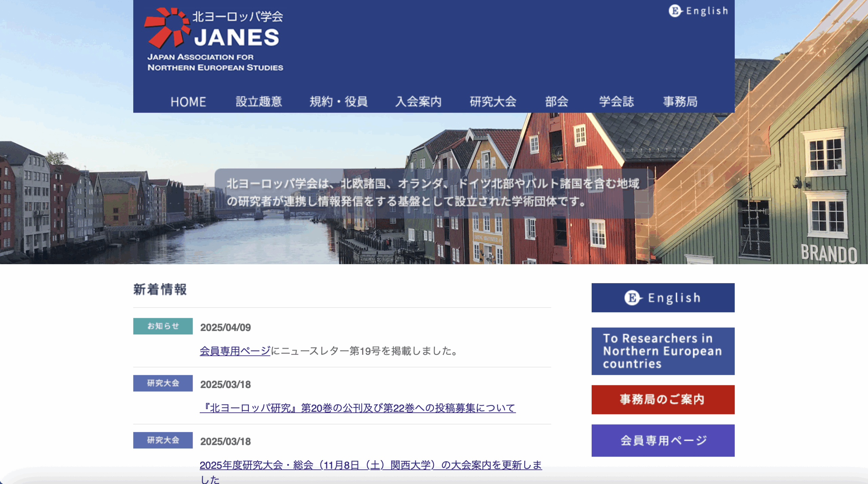868x484 pixels.
Task: Select the 規約・役員 navigation item
Action: pos(338,102)
